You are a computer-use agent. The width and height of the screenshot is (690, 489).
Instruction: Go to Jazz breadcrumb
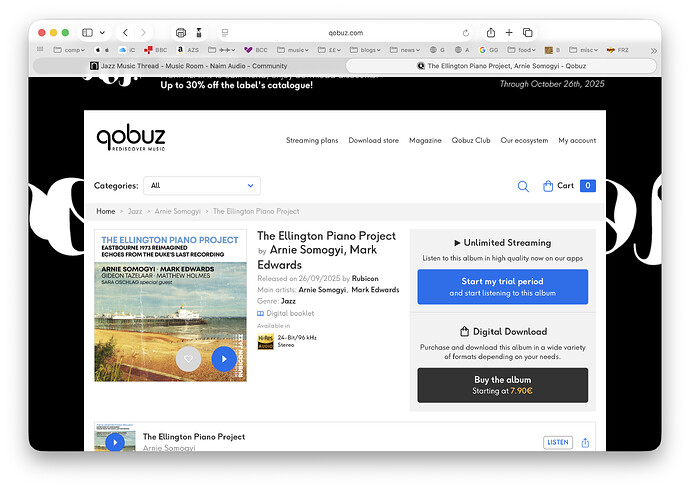pyautogui.click(x=135, y=211)
